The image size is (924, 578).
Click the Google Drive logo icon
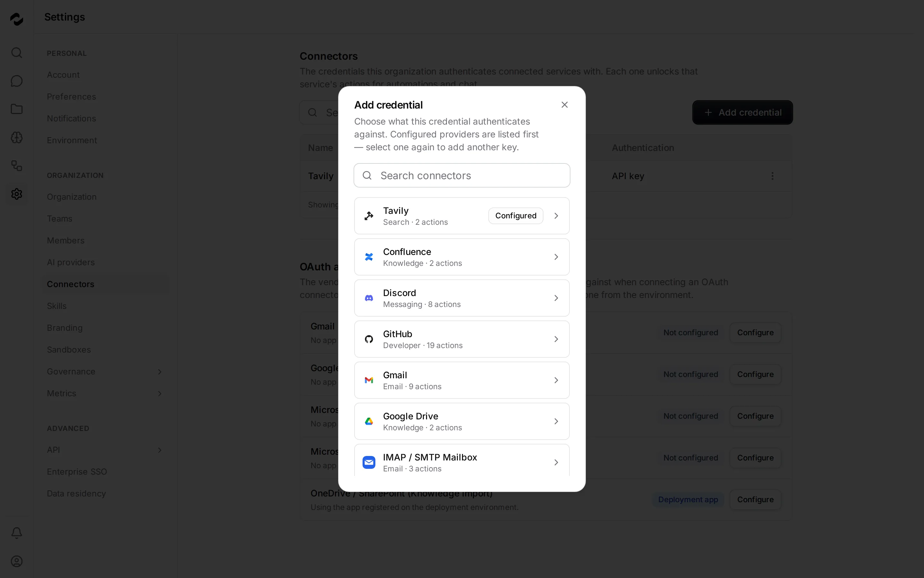pyautogui.click(x=369, y=421)
